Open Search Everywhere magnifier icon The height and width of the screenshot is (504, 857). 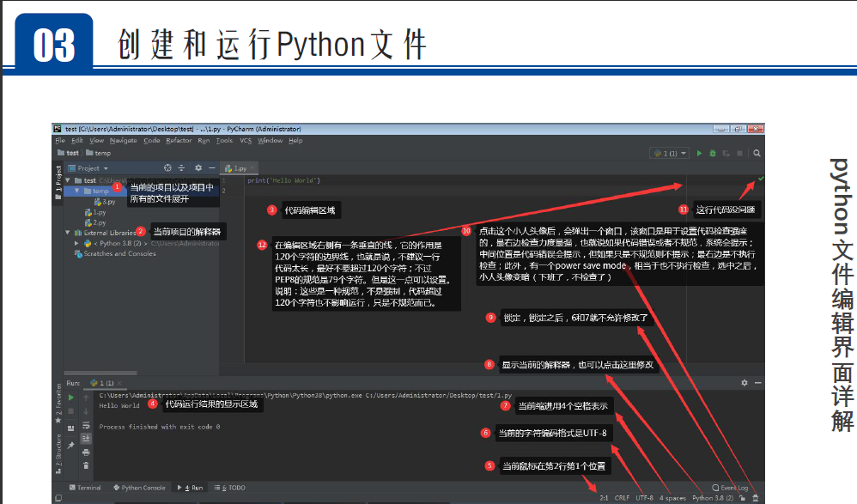click(x=757, y=154)
